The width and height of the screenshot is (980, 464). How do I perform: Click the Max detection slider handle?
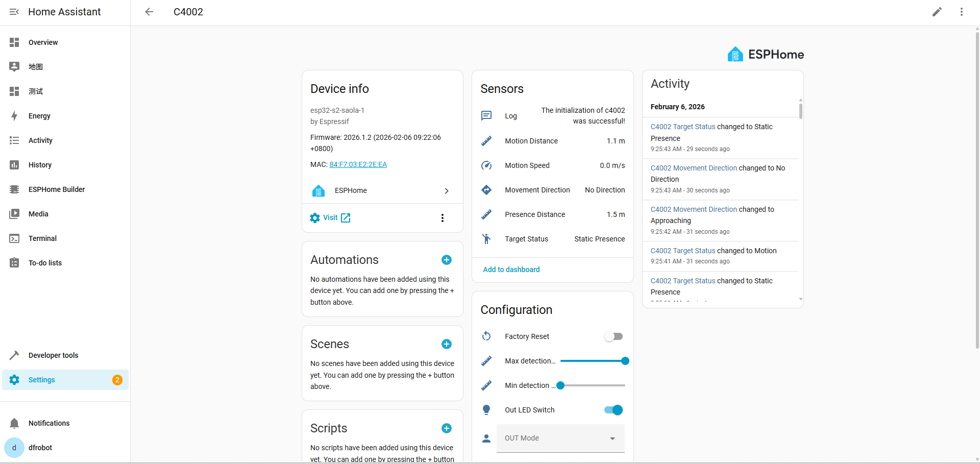[x=625, y=361]
